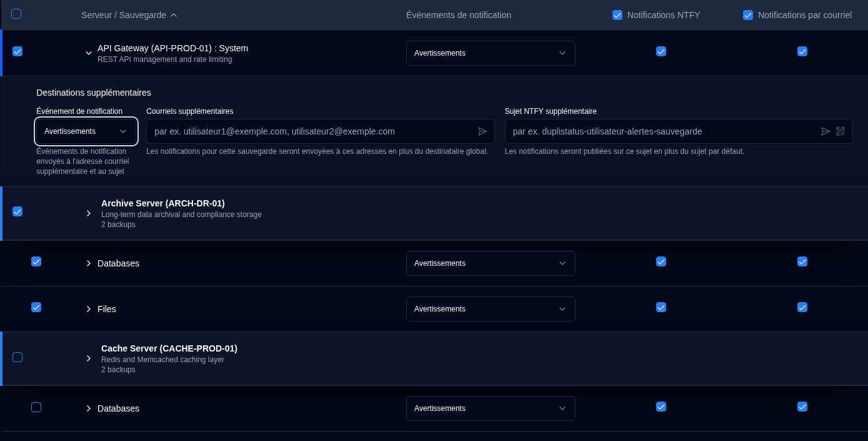The width and height of the screenshot is (868, 441).
Task: Expand Files backup row chevron
Action: click(x=89, y=309)
